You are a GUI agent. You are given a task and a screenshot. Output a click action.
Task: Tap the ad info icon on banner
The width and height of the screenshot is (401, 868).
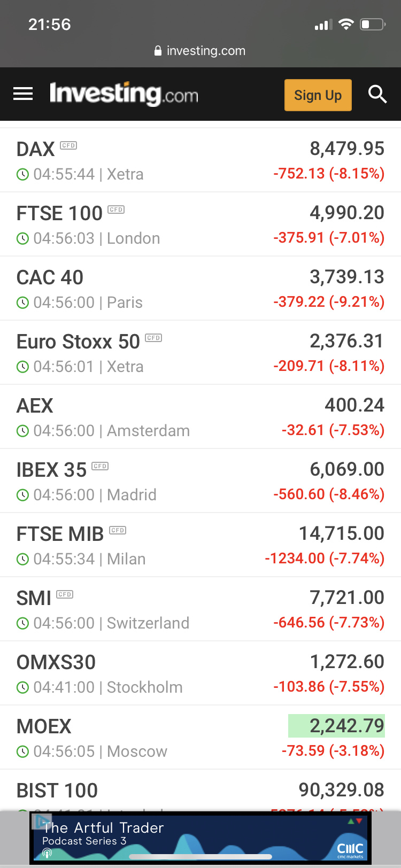point(42,821)
